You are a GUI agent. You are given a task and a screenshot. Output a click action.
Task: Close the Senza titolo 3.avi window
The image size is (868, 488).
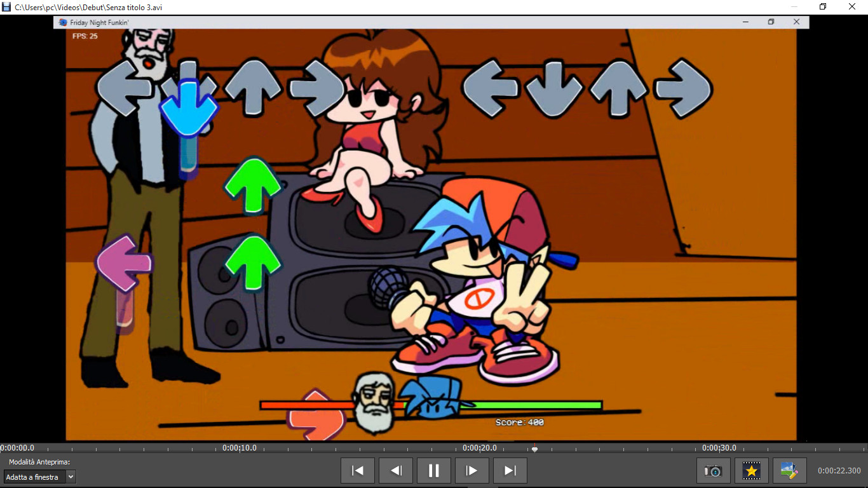(852, 7)
